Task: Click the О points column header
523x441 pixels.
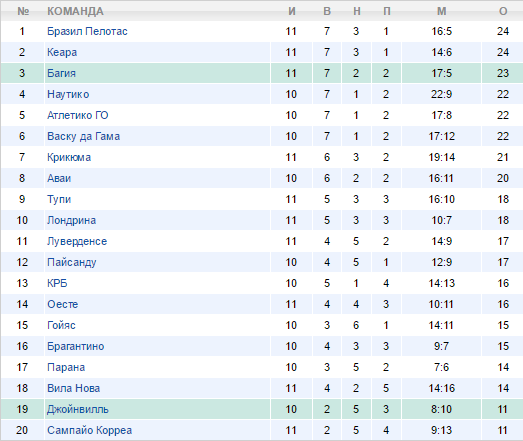Action: pyautogui.click(x=503, y=11)
